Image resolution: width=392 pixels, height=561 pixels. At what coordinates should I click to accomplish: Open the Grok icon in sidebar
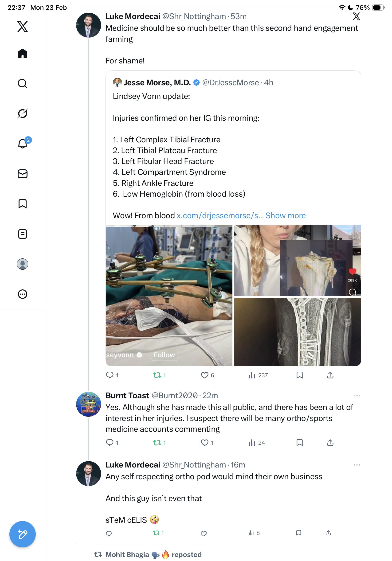coord(23,113)
